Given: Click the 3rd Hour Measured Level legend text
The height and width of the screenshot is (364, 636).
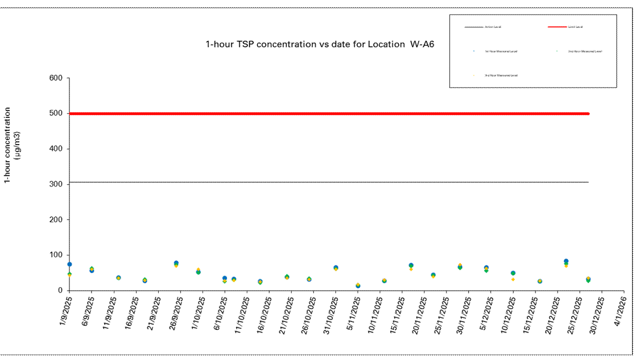Looking at the screenshot, I should point(500,75).
